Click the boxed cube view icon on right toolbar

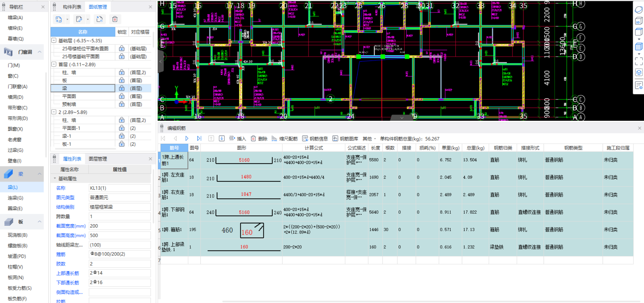(639, 73)
